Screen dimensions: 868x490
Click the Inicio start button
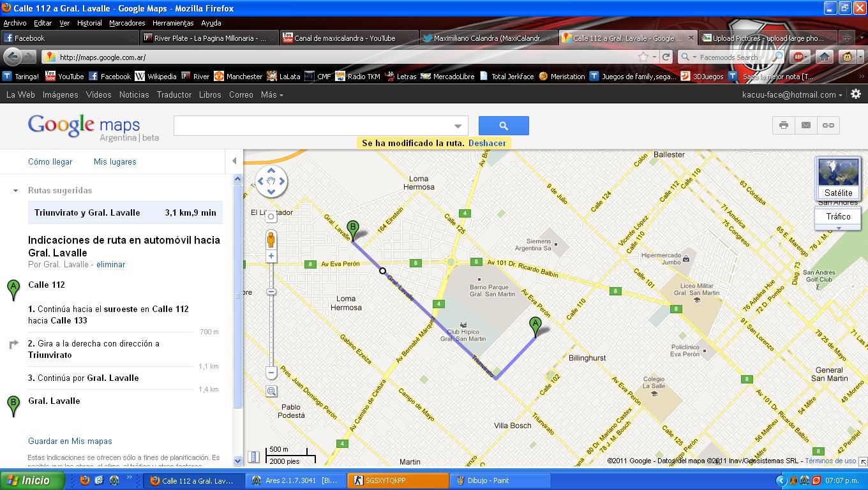coord(32,480)
